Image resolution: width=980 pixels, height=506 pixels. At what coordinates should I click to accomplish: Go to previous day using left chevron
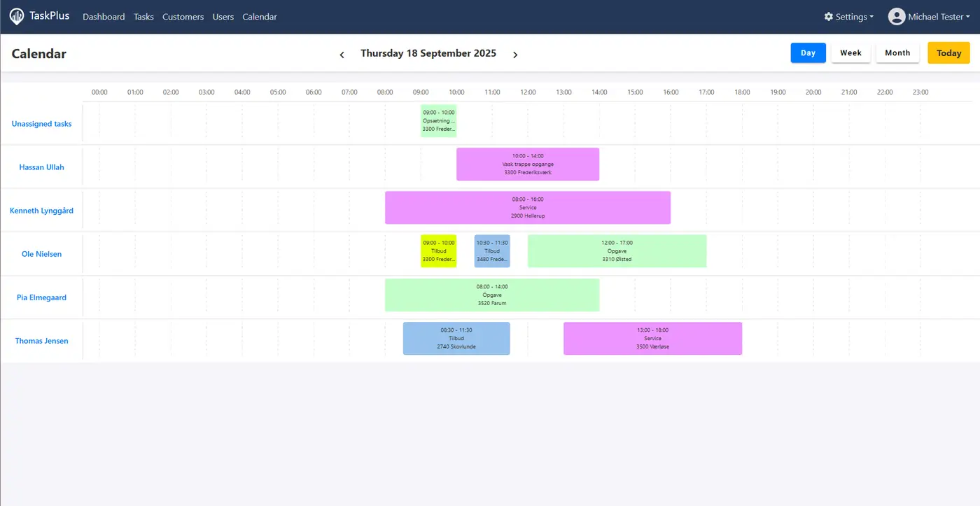click(342, 55)
